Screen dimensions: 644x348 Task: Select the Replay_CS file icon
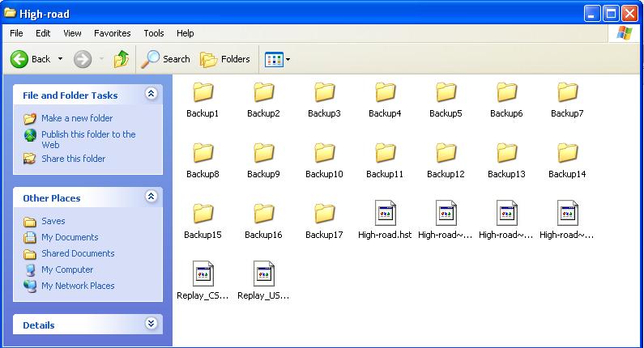[x=203, y=274]
